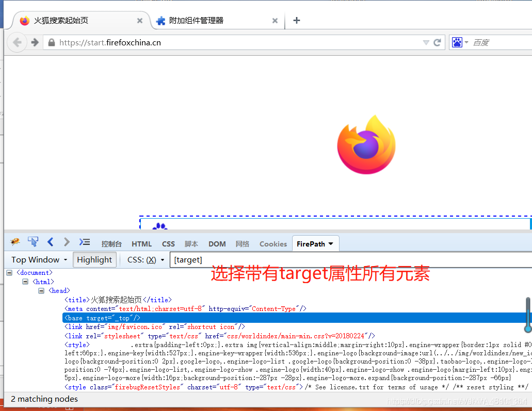Open the Top Window dropdown
The width and height of the screenshot is (532, 411).
point(39,260)
